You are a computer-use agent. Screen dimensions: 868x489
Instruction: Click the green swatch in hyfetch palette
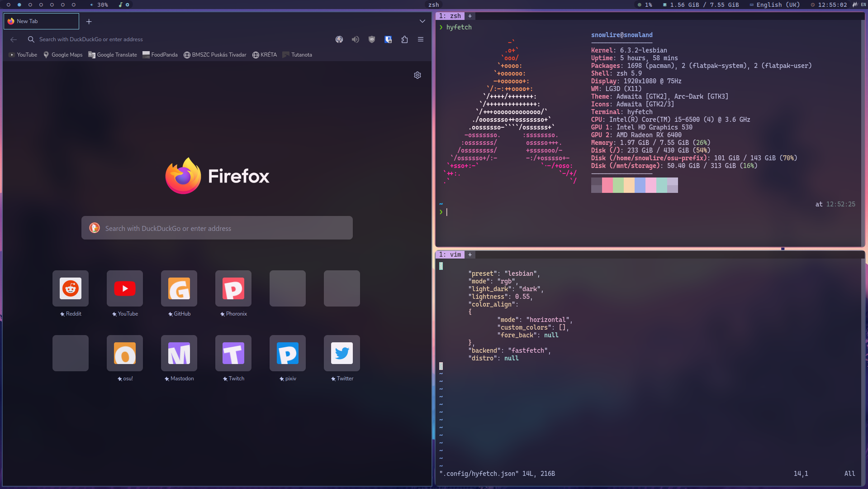tap(618, 185)
